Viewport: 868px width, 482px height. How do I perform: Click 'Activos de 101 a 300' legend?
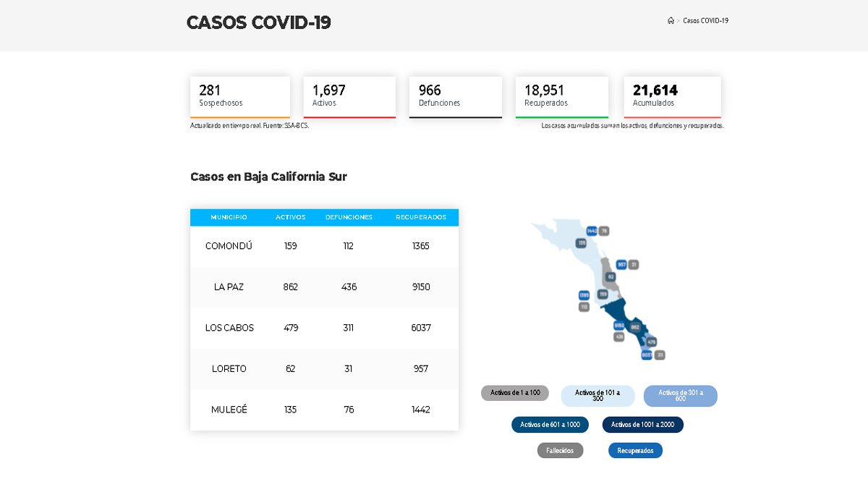click(597, 396)
